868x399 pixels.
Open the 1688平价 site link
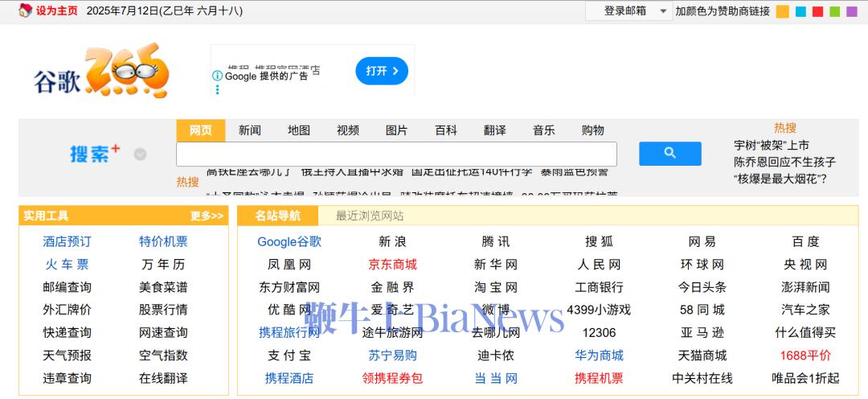pyautogui.click(x=805, y=356)
